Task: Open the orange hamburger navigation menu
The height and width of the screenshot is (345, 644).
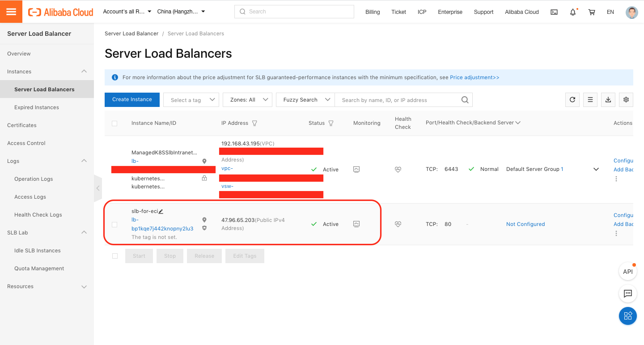Action: [11, 12]
